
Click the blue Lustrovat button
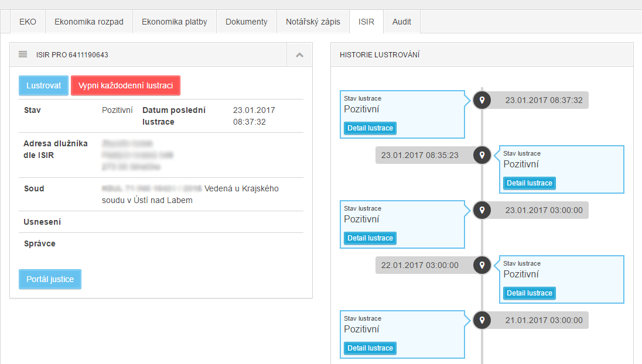click(x=43, y=85)
